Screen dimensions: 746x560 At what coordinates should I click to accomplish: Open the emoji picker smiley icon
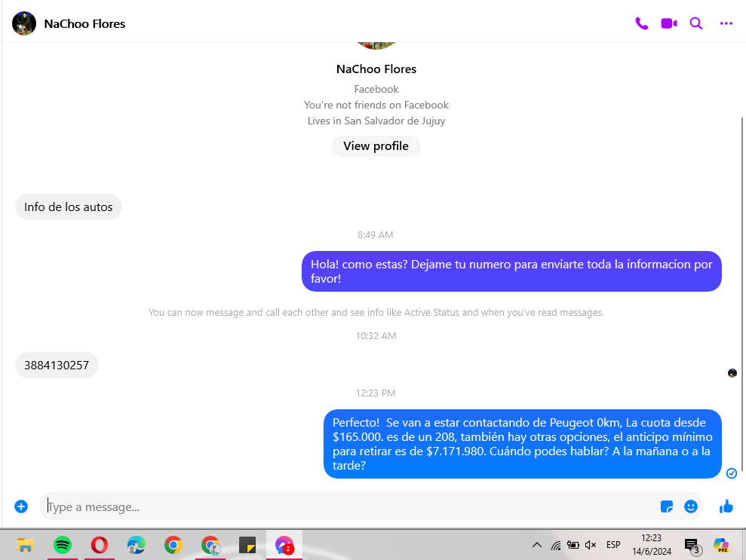(691, 506)
